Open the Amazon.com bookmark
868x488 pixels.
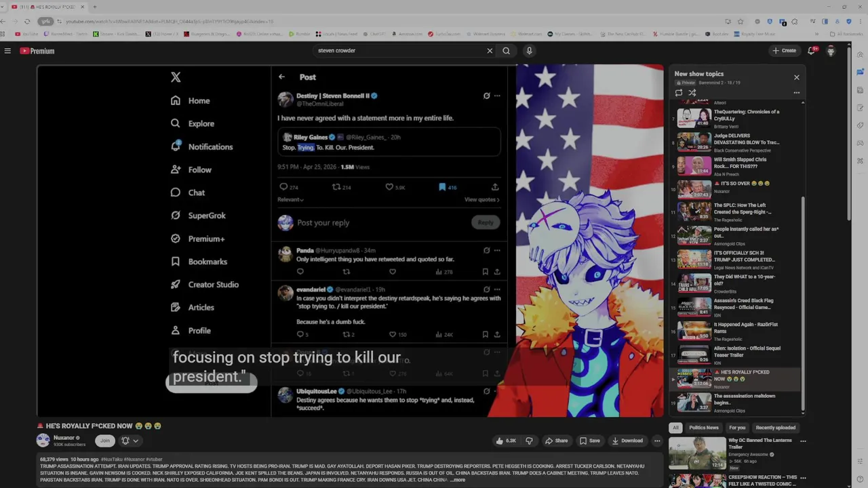tap(406, 34)
